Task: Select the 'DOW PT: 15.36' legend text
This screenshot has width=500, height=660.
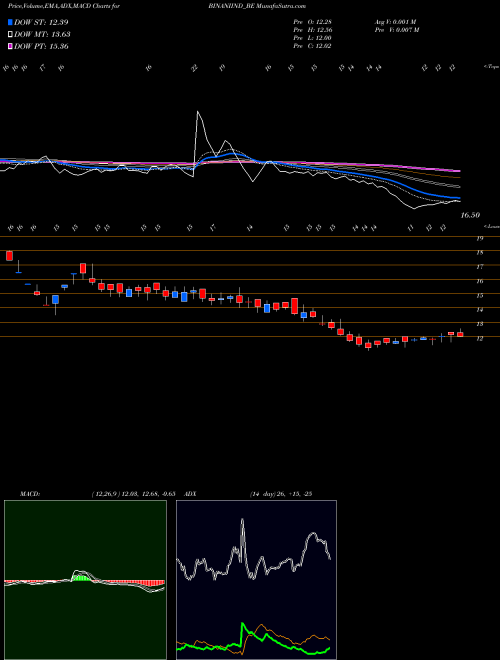Action: point(41,46)
